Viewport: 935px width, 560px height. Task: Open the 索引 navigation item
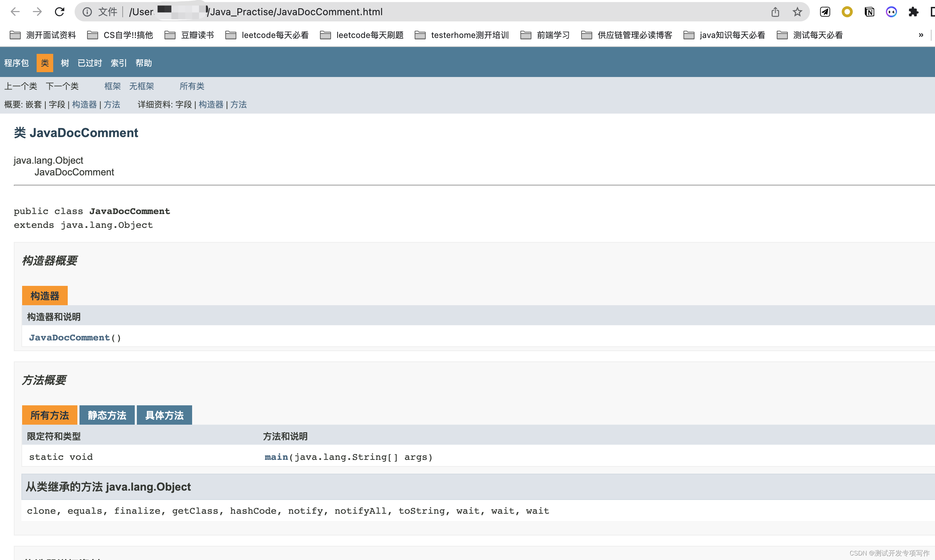[118, 63]
